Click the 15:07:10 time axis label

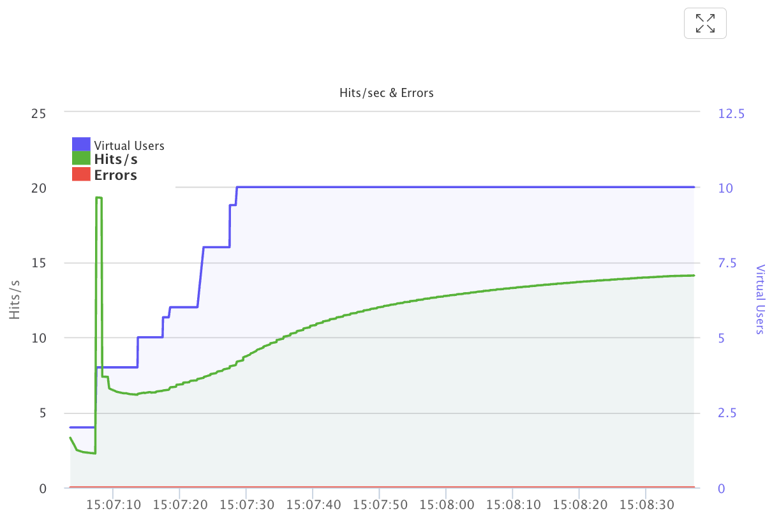click(x=113, y=505)
